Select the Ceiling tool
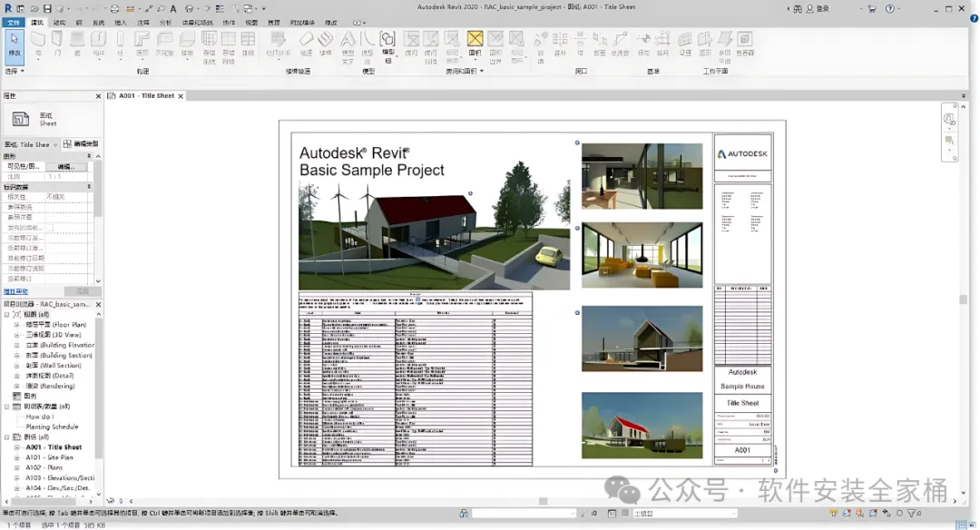 tap(164, 44)
